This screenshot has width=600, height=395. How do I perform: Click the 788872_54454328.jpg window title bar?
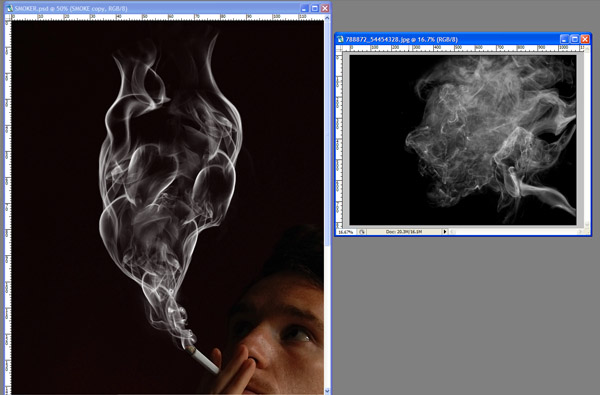pos(463,39)
